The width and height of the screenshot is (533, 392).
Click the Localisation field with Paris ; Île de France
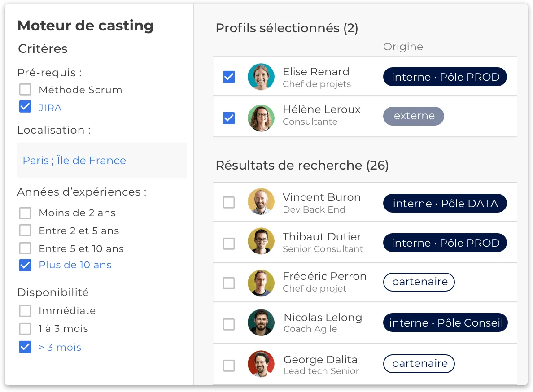102,160
